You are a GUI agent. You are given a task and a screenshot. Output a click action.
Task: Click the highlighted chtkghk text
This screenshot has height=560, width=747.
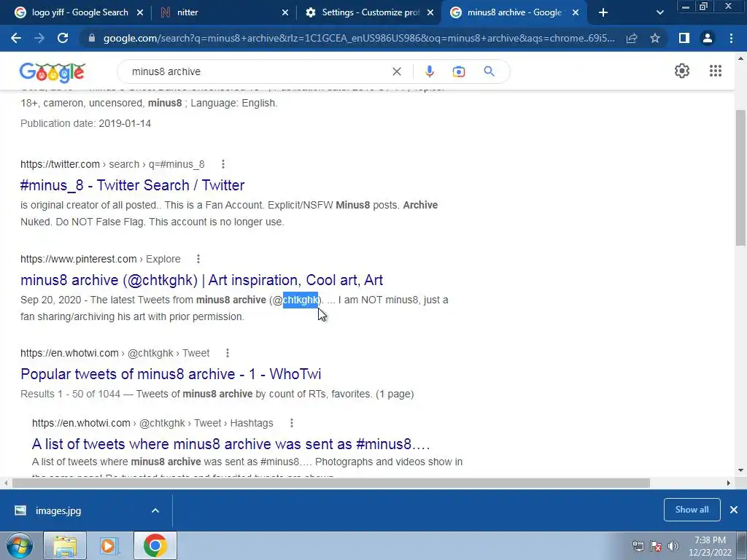[300, 300]
